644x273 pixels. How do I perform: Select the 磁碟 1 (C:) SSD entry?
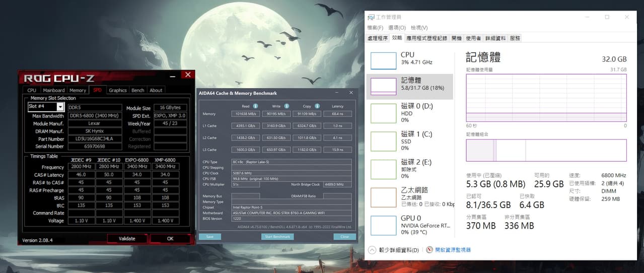pos(410,141)
